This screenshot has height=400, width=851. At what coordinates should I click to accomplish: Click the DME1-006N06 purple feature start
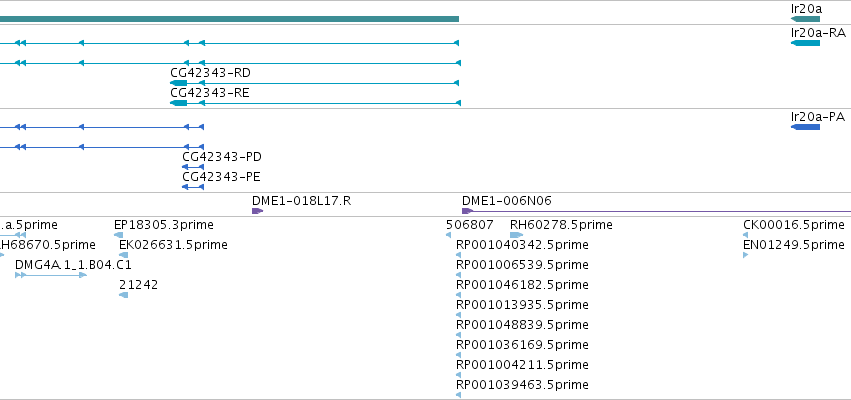point(467,211)
